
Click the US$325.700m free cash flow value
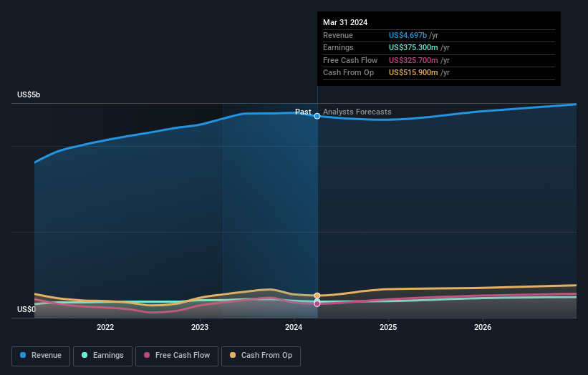tap(413, 60)
